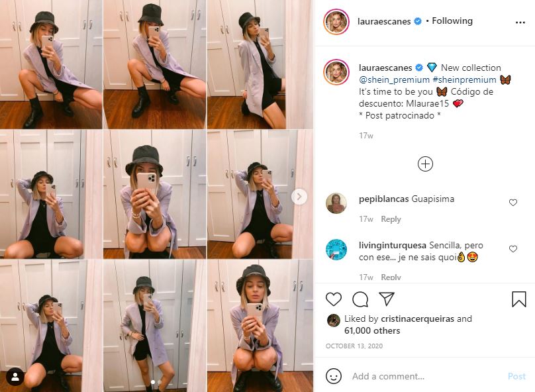535x392 pixels.
Task: View tagged people icon on photo
Action: click(15, 377)
